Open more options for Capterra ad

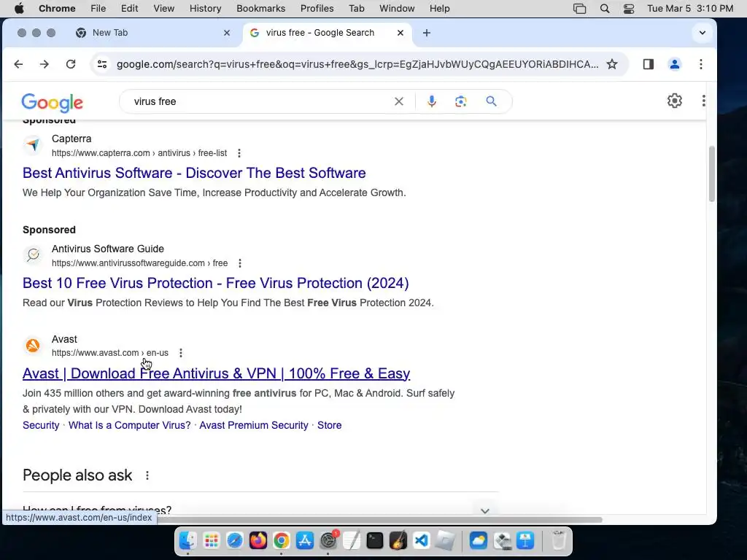(239, 153)
